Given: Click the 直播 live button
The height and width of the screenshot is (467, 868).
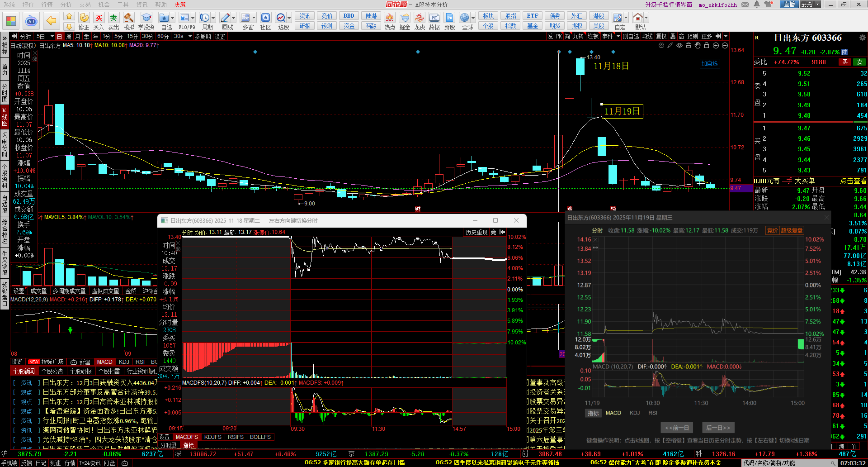Looking at the screenshot, I should (789, 5).
